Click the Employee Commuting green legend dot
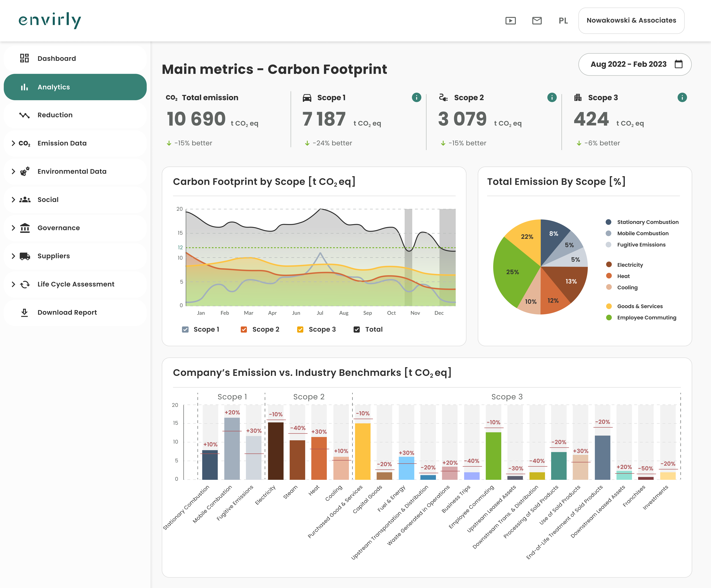 coord(609,317)
